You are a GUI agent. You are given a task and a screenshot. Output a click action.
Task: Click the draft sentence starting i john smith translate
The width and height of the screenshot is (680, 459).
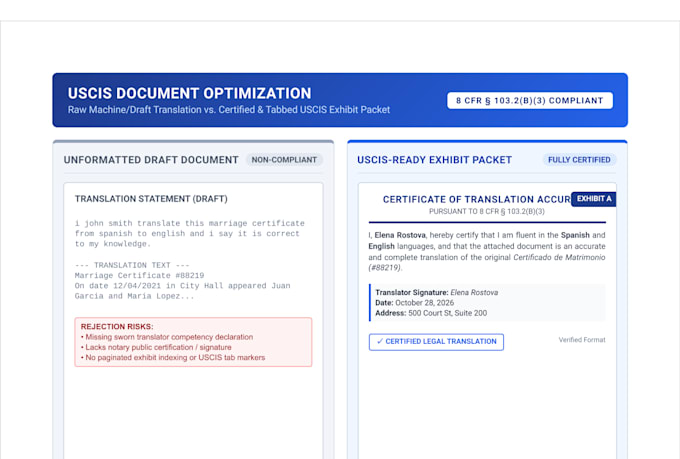[190, 233]
